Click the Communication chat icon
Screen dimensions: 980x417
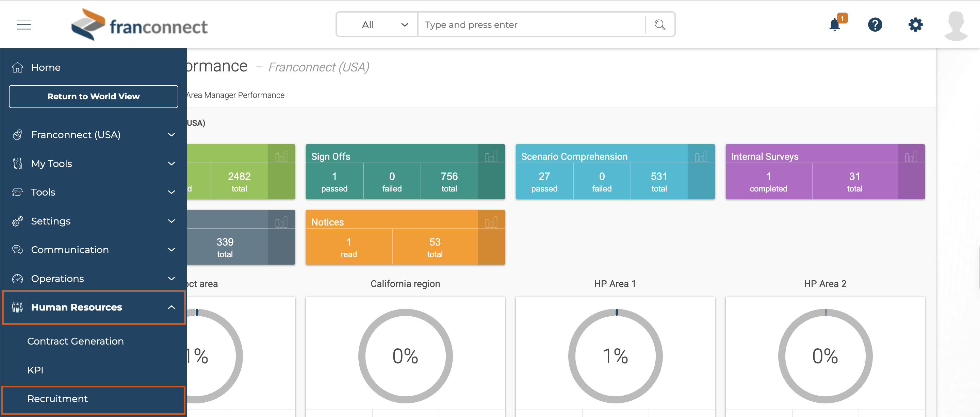tap(17, 250)
